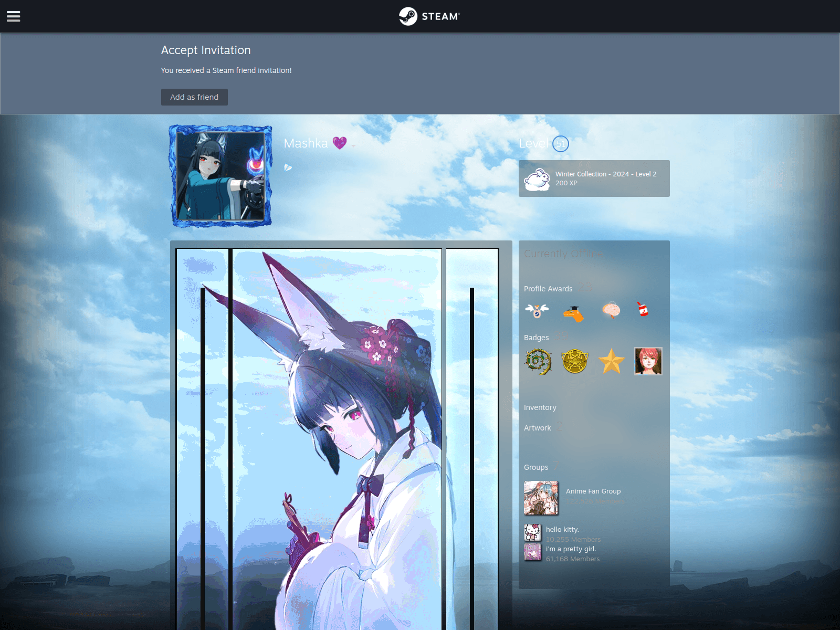Open Mashka's profile avatar
Image resolution: width=840 pixels, height=630 pixels.
[220, 176]
